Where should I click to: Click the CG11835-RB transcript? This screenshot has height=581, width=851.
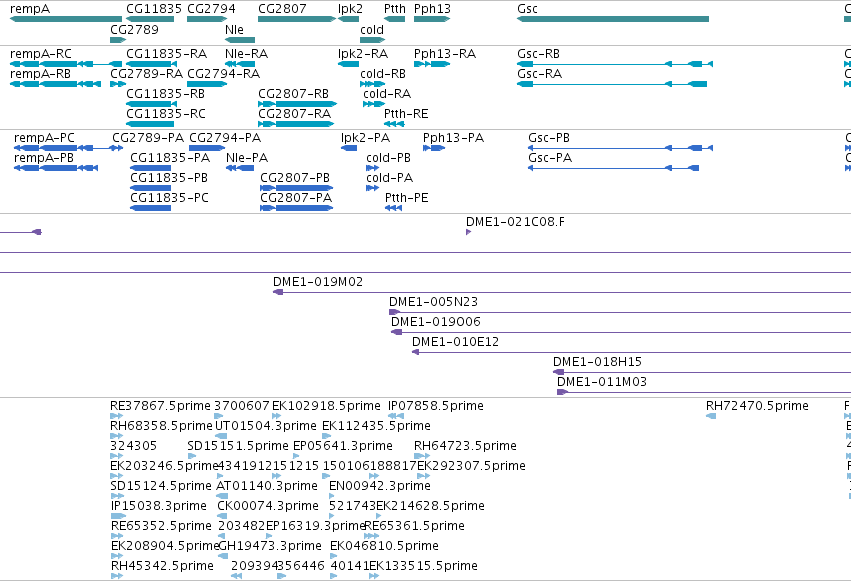(x=150, y=104)
